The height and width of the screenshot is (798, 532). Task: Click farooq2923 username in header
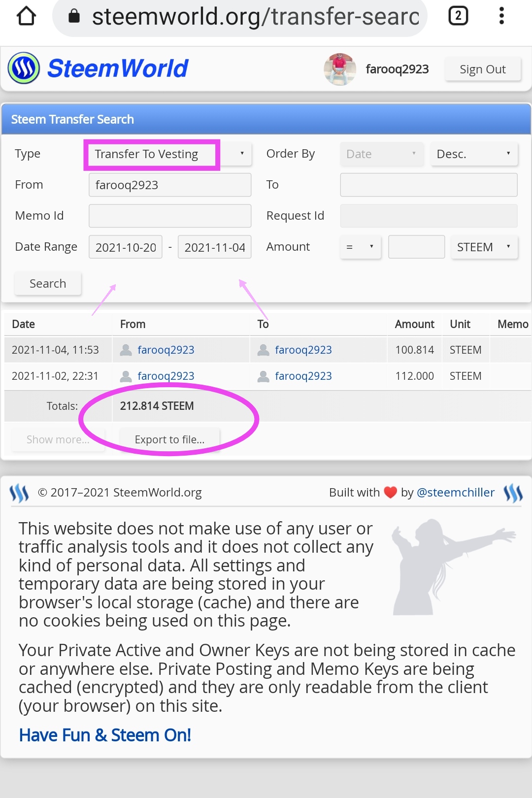pyautogui.click(x=397, y=69)
